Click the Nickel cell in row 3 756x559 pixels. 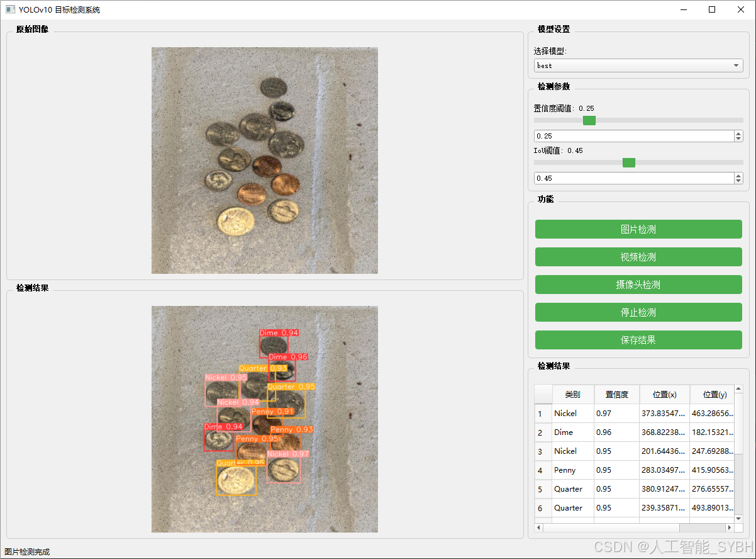(573, 451)
